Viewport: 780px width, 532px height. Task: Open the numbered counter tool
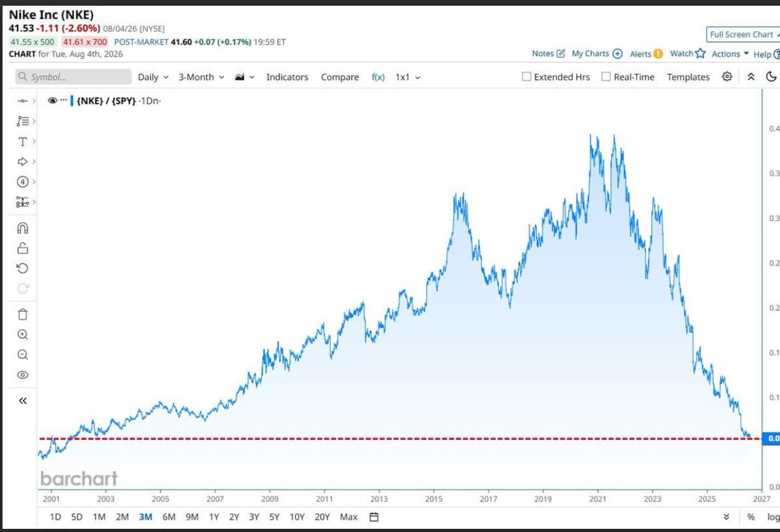click(x=23, y=182)
